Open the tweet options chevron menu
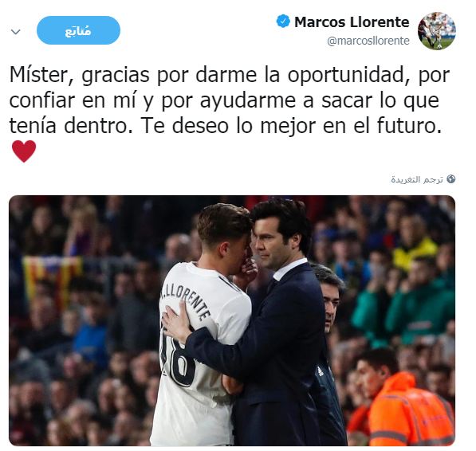 click(x=15, y=31)
